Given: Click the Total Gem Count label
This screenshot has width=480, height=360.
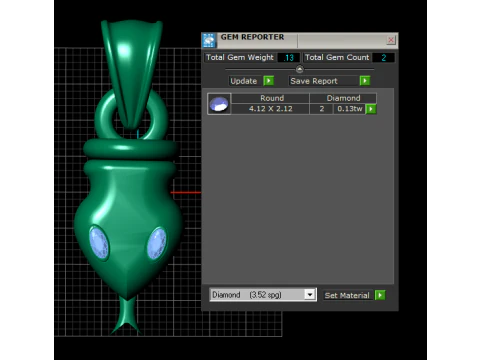Looking at the screenshot, I should [337, 57].
